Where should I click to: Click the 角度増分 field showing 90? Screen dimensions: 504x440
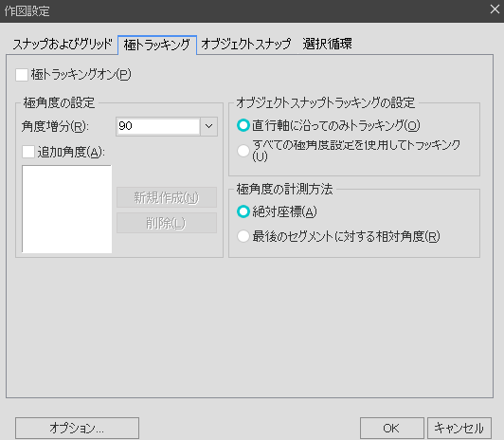point(157,126)
